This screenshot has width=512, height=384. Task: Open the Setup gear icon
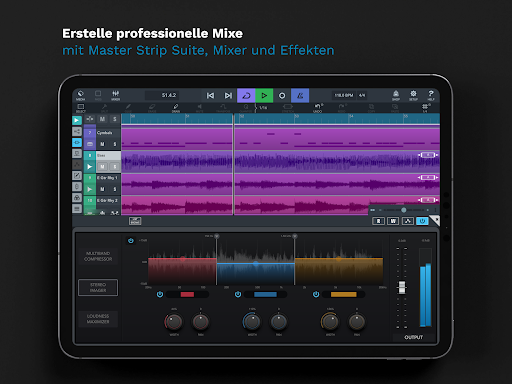tap(413, 95)
